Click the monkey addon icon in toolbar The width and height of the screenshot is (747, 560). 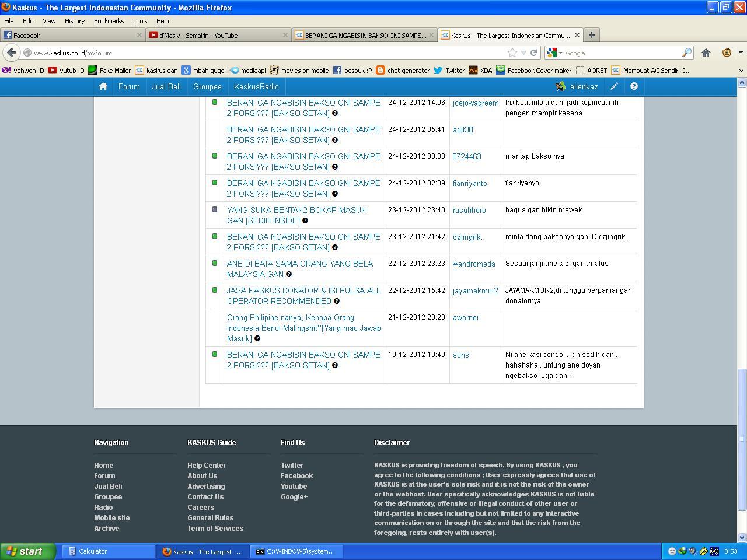[727, 52]
